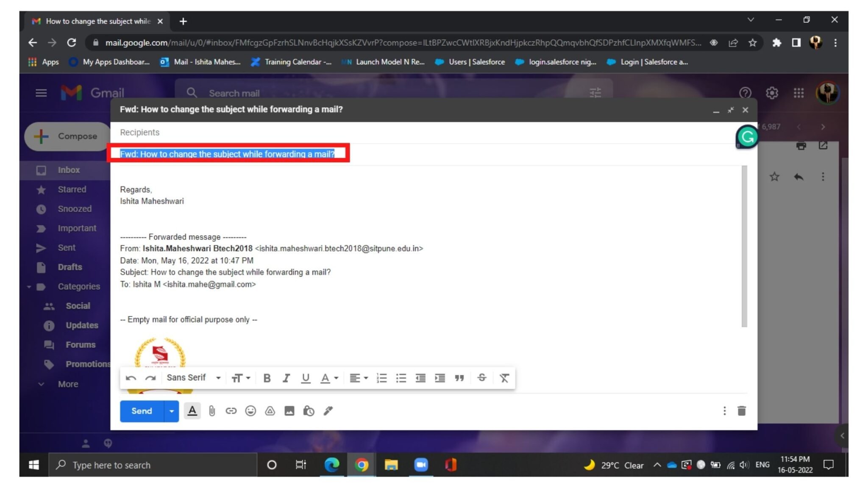Click the Grammarly icon

pyautogui.click(x=747, y=137)
